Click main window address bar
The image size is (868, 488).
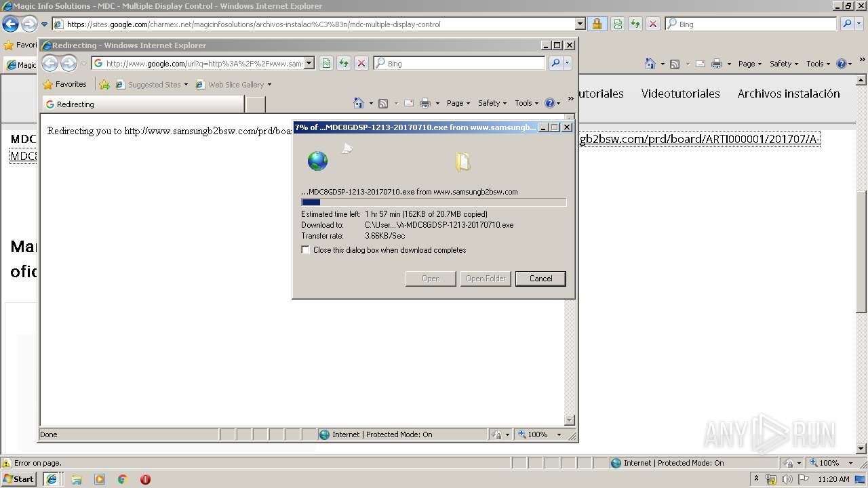point(319,24)
